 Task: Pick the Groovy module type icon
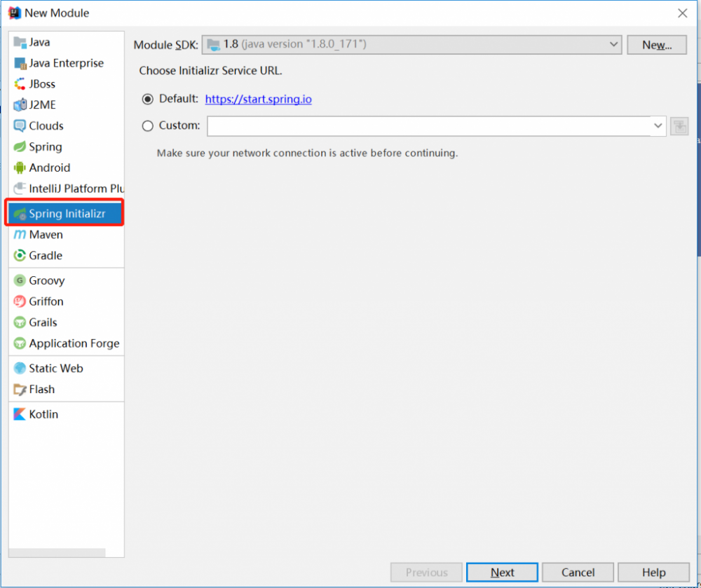[x=22, y=280]
